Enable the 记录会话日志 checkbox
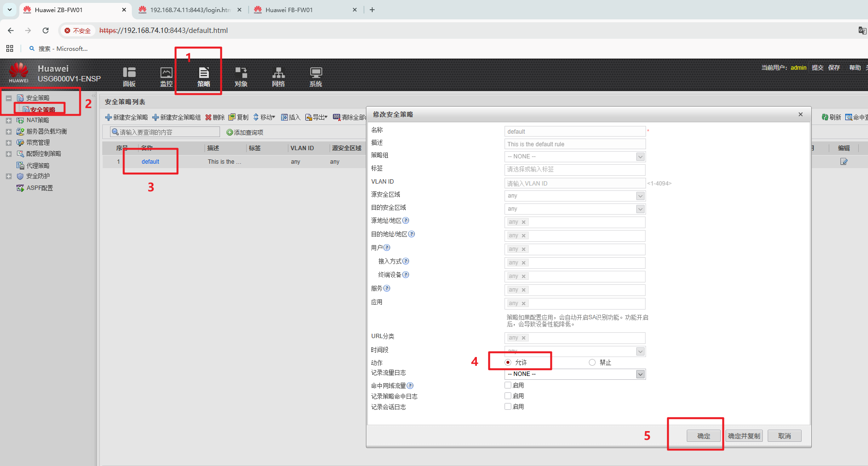Viewport: 868px width, 466px height. point(508,407)
